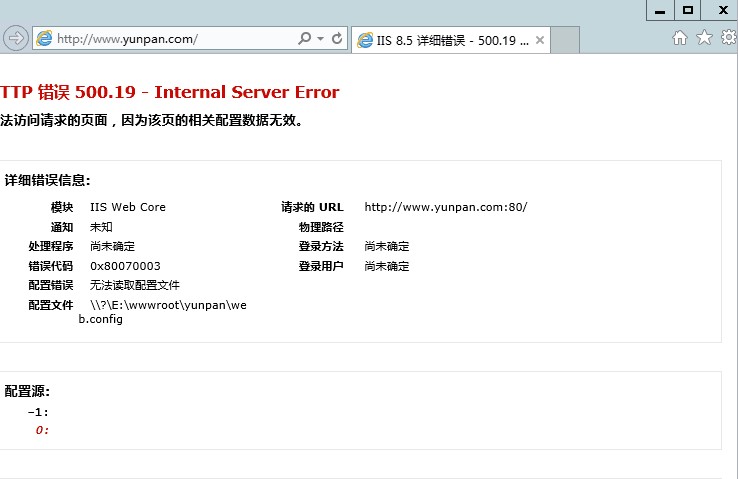Close the Internet Explorer window
Screen dimensions: 738x479
721,10
